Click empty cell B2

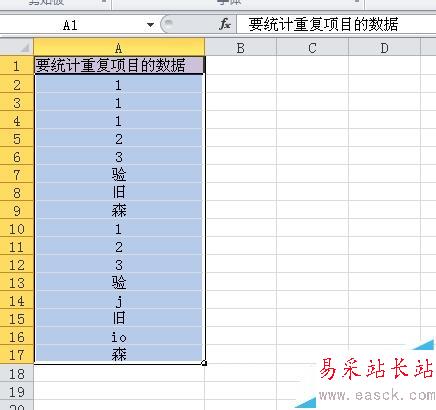(241, 84)
